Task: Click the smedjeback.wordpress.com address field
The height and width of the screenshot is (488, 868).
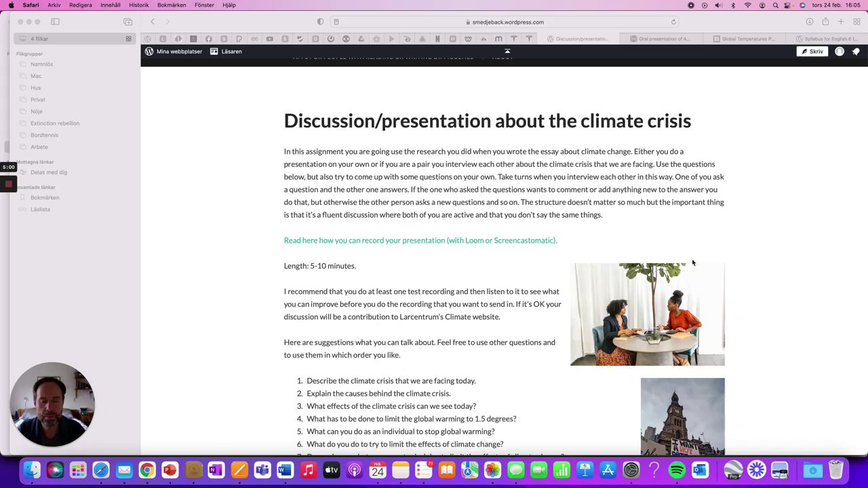Action: coord(505,22)
